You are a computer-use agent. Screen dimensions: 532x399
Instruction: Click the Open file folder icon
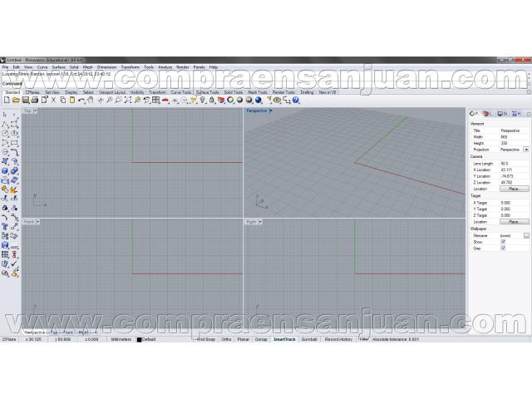[x=16, y=100]
